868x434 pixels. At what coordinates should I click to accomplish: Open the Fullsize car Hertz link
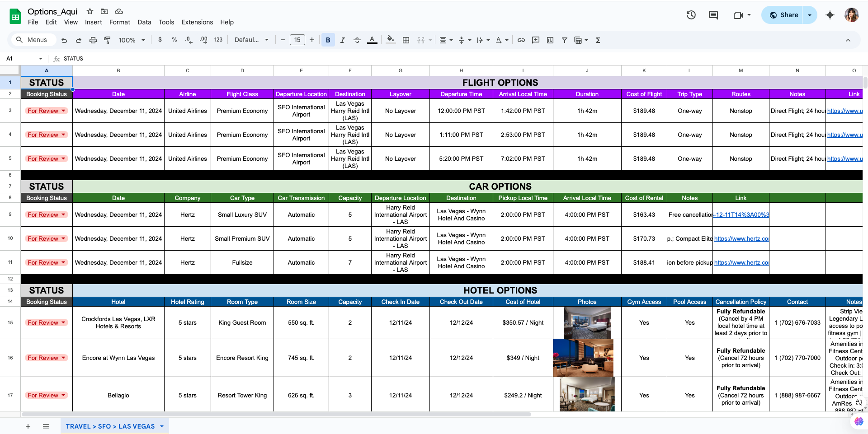pyautogui.click(x=741, y=262)
